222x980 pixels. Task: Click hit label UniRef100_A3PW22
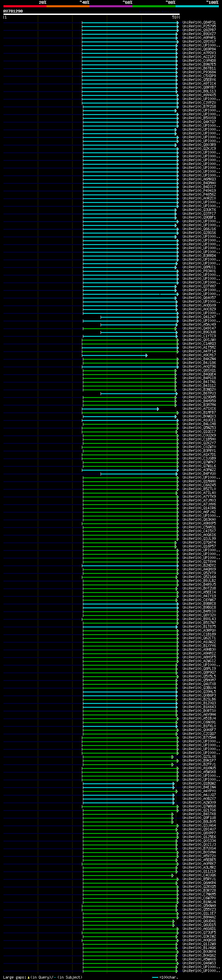point(199,470)
